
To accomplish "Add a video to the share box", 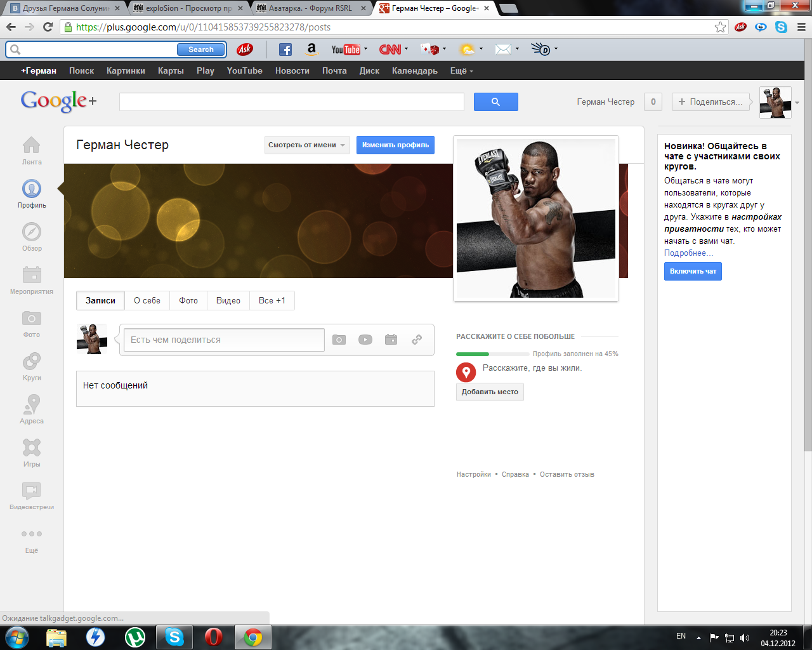I will click(x=365, y=340).
